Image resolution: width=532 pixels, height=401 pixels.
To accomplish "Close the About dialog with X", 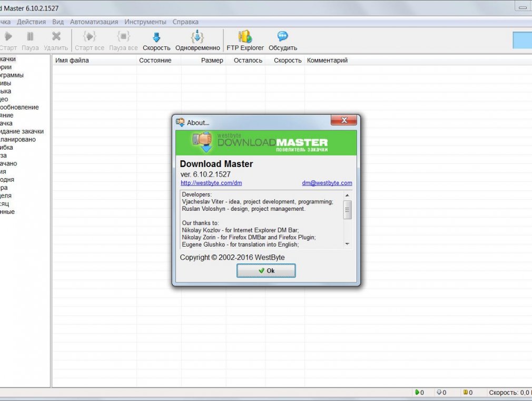I will pyautogui.click(x=344, y=120).
